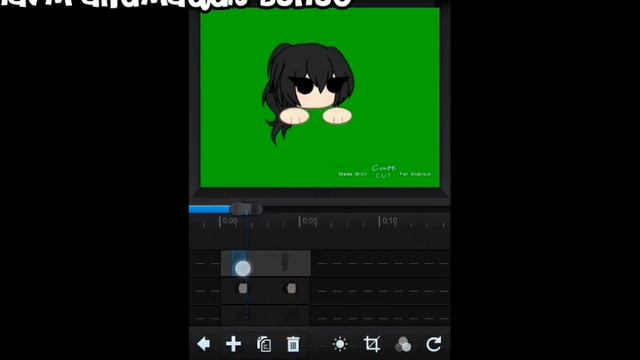Open the brightness adjustment sun icon
640x360 pixels.
[340, 344]
